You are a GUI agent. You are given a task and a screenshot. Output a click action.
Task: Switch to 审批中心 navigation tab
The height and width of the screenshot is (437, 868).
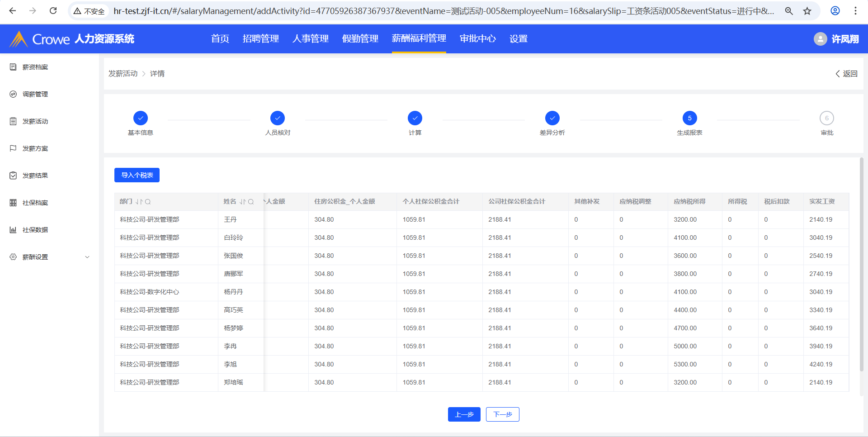[x=477, y=39]
